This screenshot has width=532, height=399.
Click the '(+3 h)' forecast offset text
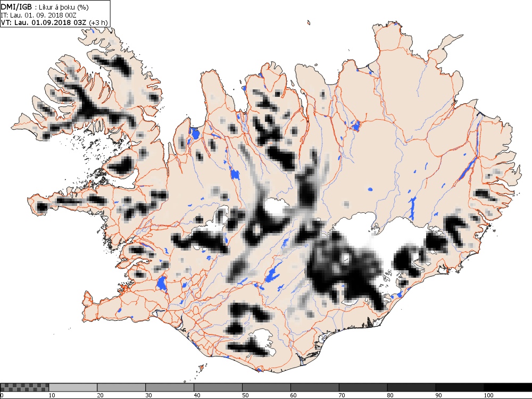(x=98, y=23)
